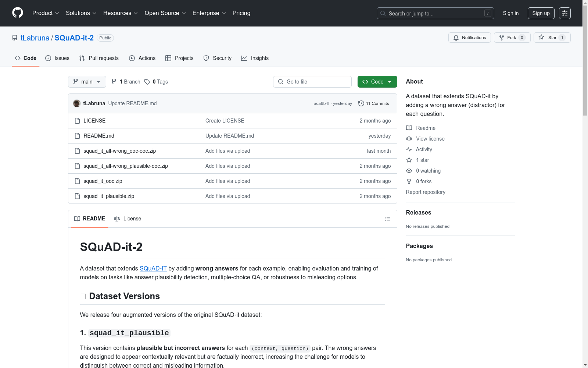The image size is (588, 368).
Task: Open the main branch selector
Action: (87, 82)
